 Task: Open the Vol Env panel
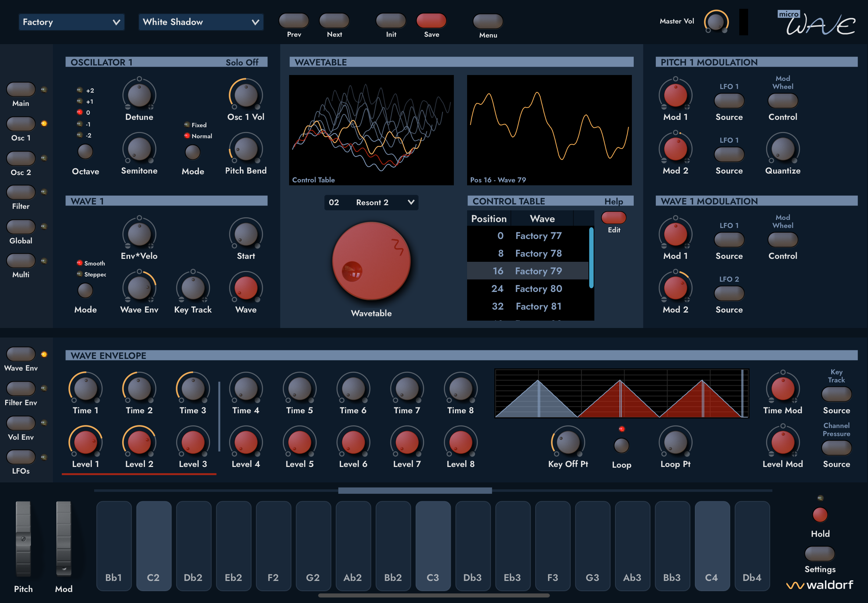21,423
